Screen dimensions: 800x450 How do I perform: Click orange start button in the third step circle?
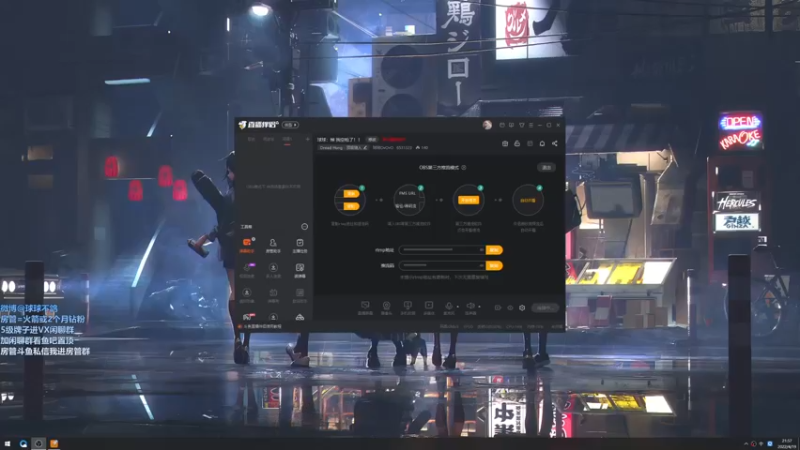468,200
